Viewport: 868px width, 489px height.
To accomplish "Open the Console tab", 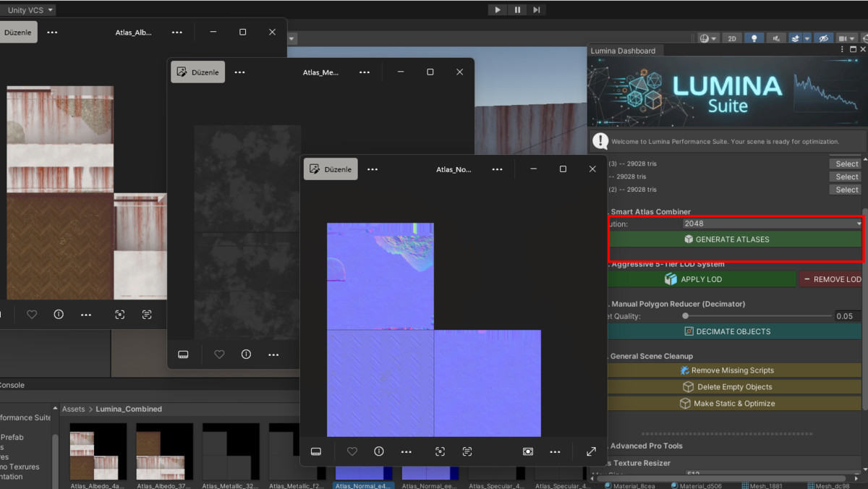I will [x=12, y=385].
